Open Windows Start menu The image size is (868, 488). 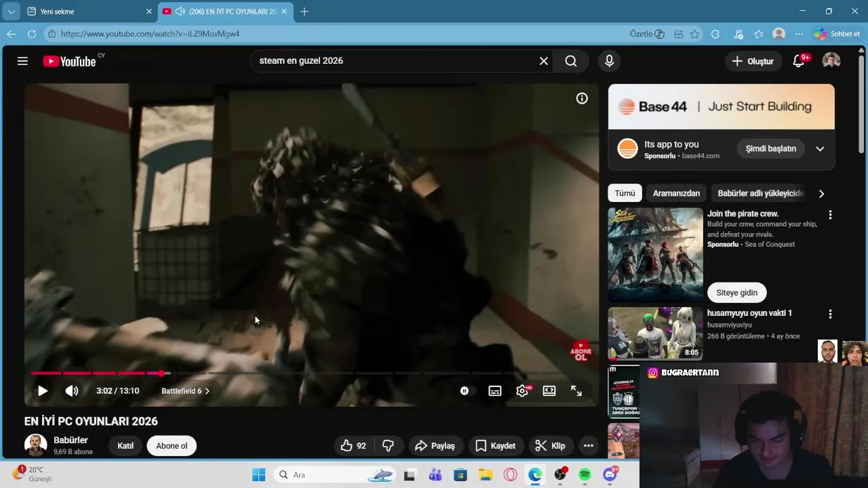pos(258,475)
